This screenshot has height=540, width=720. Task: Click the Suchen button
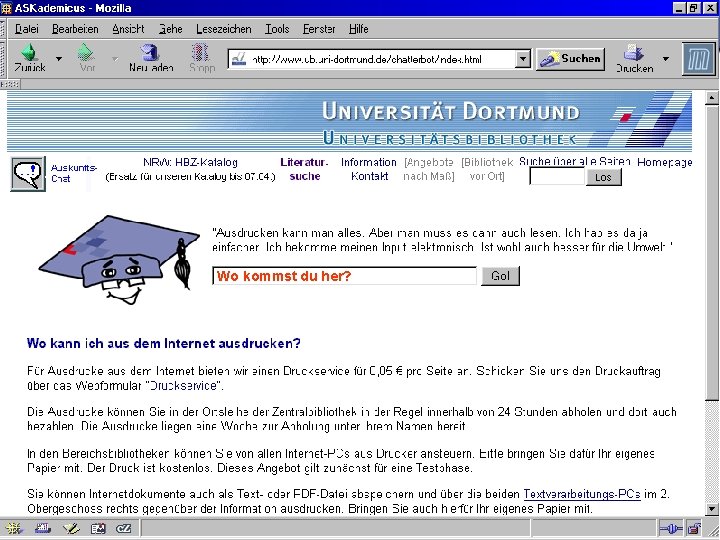(570, 59)
